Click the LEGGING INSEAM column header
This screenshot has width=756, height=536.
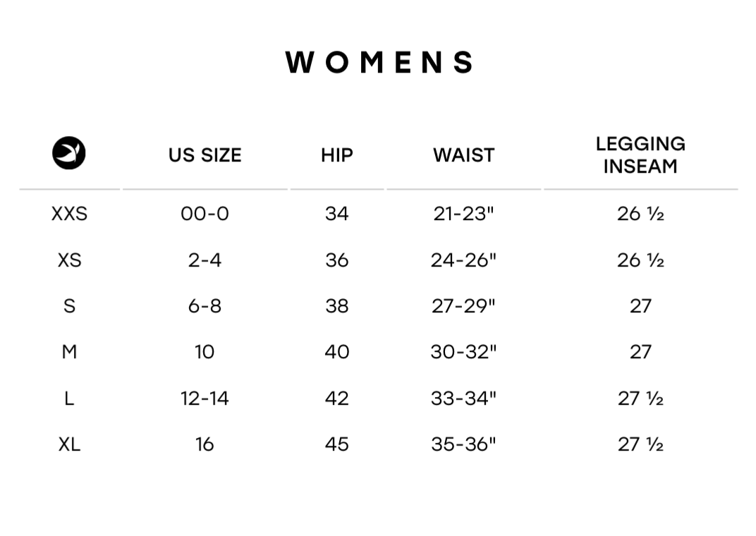(640, 155)
